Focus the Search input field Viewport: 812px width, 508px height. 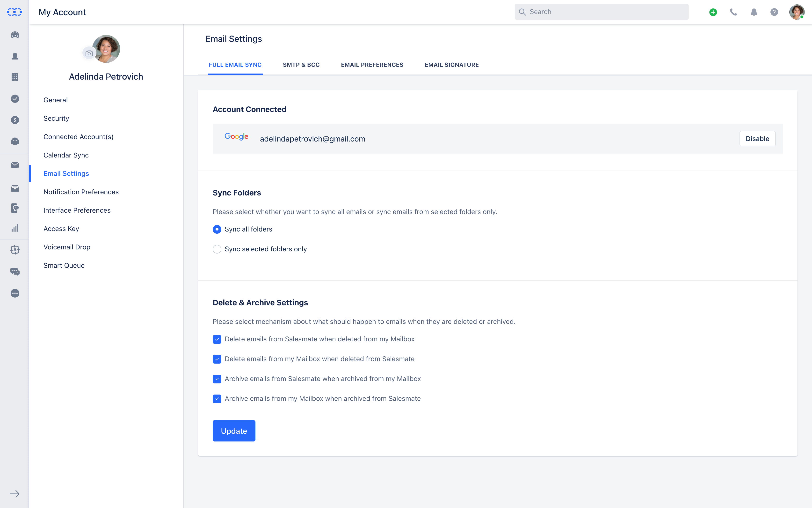[601, 12]
